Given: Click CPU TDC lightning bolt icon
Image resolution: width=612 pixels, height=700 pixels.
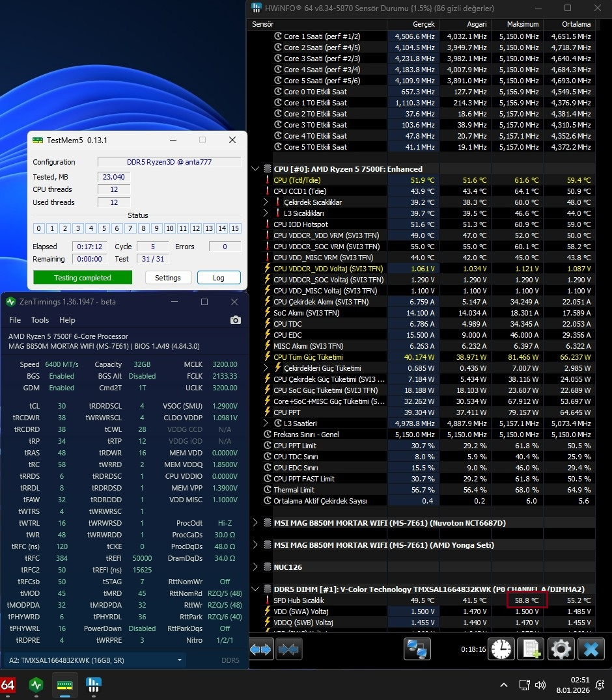Looking at the screenshot, I should [x=268, y=324].
